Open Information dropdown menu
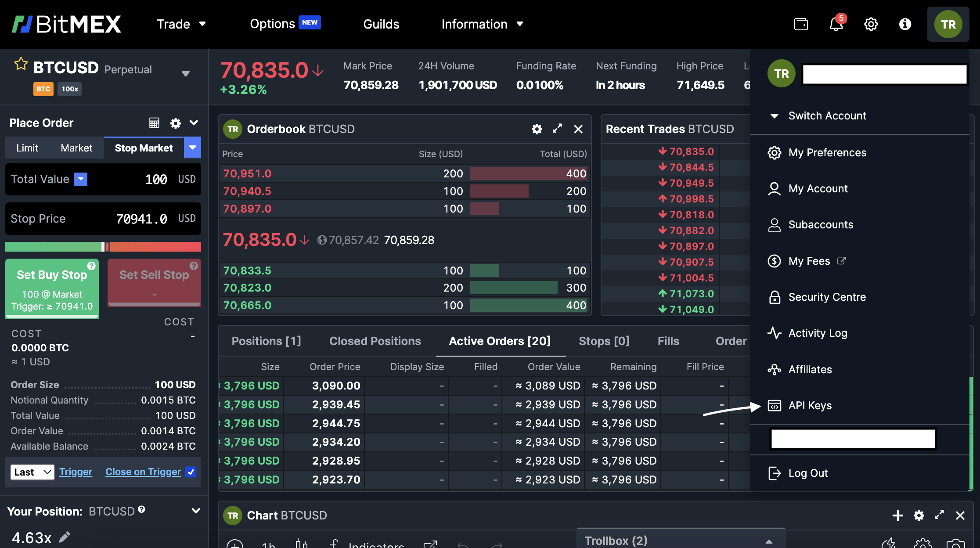This screenshot has width=980, height=548. (x=482, y=24)
